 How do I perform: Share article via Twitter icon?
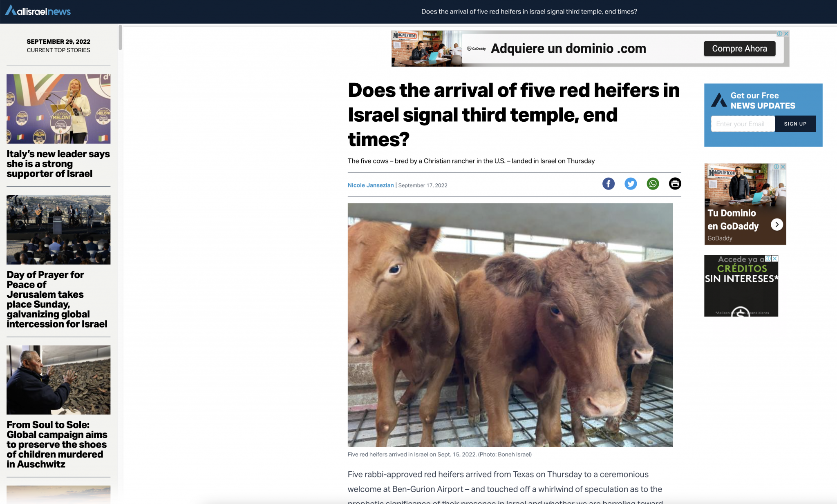[631, 184]
